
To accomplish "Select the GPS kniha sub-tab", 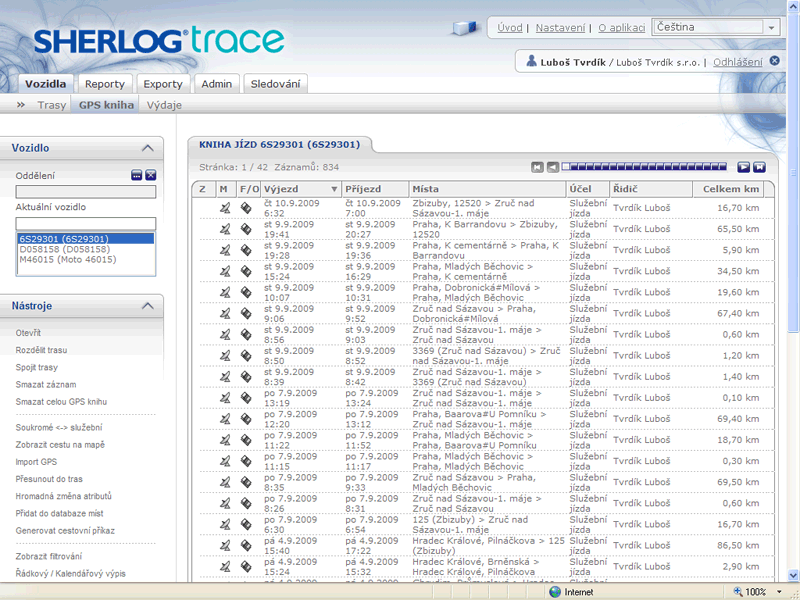I will [106, 105].
